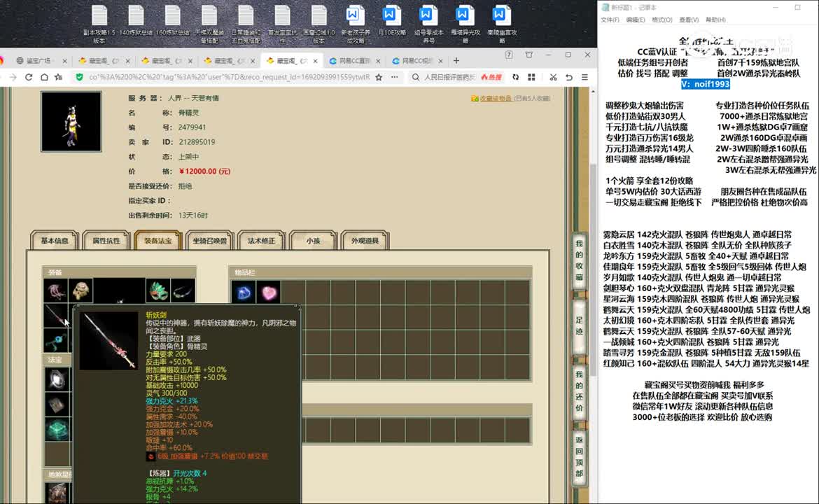Image resolution: width=819 pixels, height=504 pixels.
Task: Open Notepad's 编辑(E) menu
Action: (635, 20)
